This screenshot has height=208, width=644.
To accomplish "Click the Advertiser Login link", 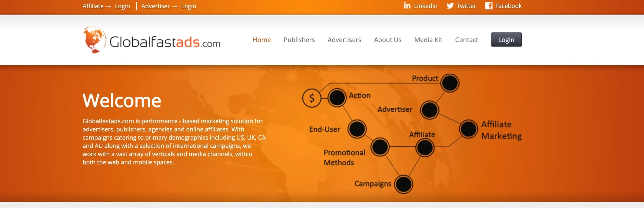I will 188,6.
